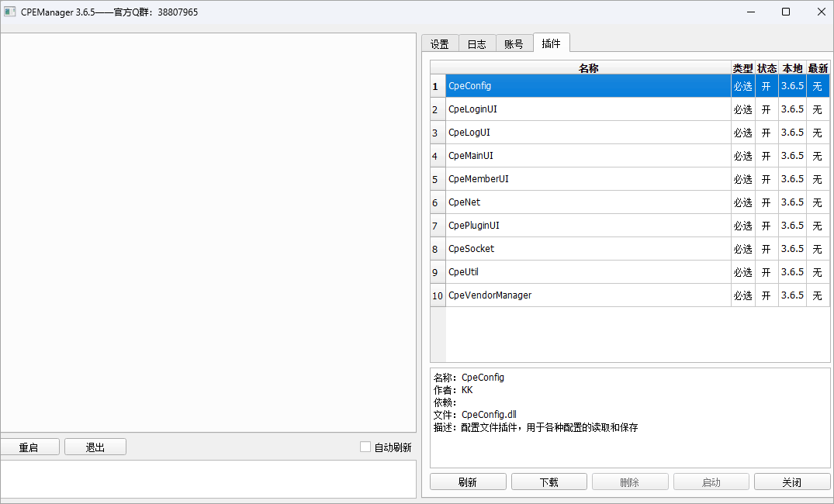Click the 状态 column header
This screenshot has height=504, width=834.
pos(767,68)
